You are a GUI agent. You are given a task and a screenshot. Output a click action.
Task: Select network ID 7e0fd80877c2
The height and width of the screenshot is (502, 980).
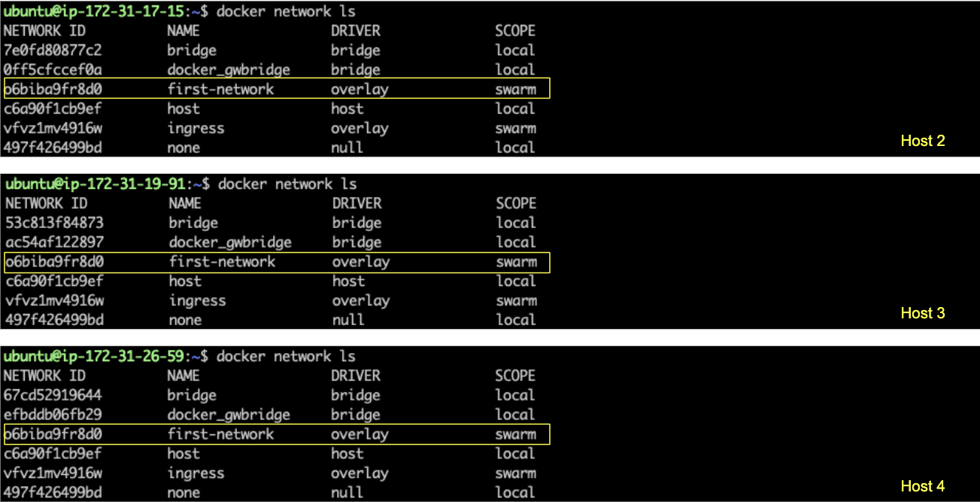click(53, 50)
